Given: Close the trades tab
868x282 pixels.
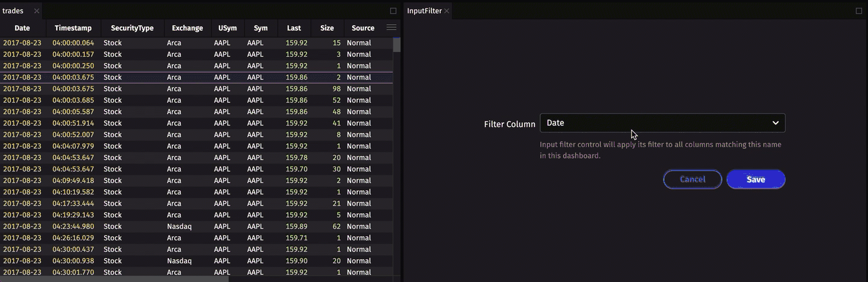Looking at the screenshot, I should (37, 11).
